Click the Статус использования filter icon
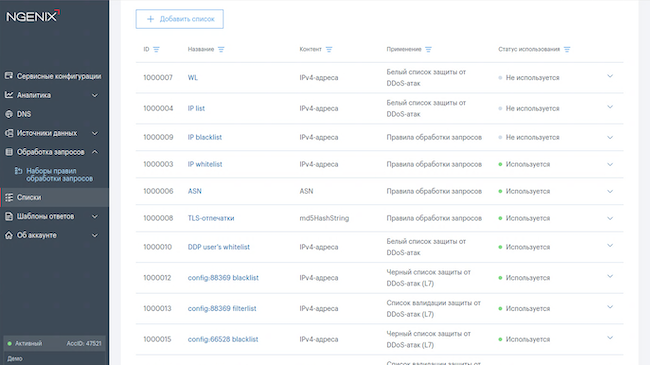The image size is (650, 365). 567,49
